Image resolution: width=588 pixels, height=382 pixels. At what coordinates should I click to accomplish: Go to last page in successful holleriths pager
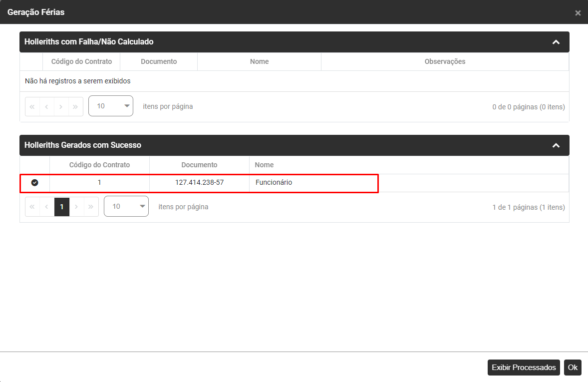click(91, 207)
